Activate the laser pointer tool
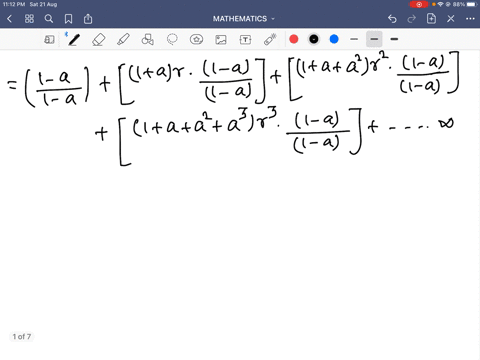Viewport: 480px width, 360px height. coord(270,39)
